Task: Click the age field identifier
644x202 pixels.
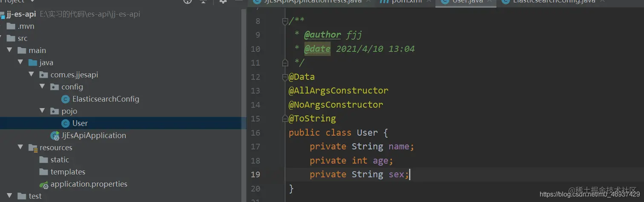Action: point(380,161)
